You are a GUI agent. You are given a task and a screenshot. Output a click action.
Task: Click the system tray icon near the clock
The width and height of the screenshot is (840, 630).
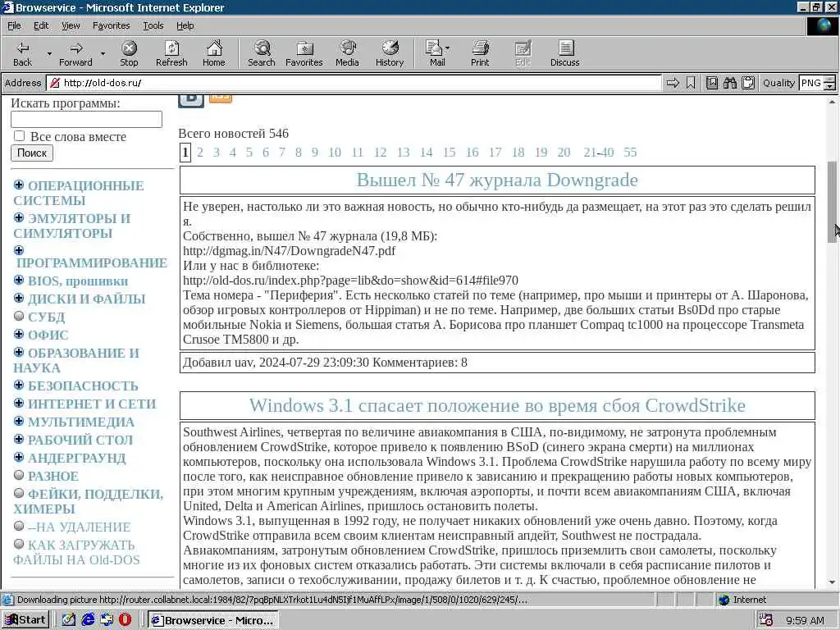coord(766,620)
